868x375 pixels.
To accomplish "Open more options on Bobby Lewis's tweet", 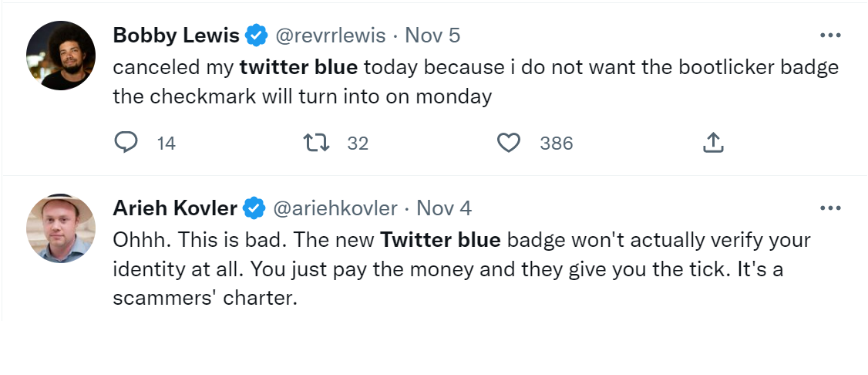I will pyautogui.click(x=830, y=35).
